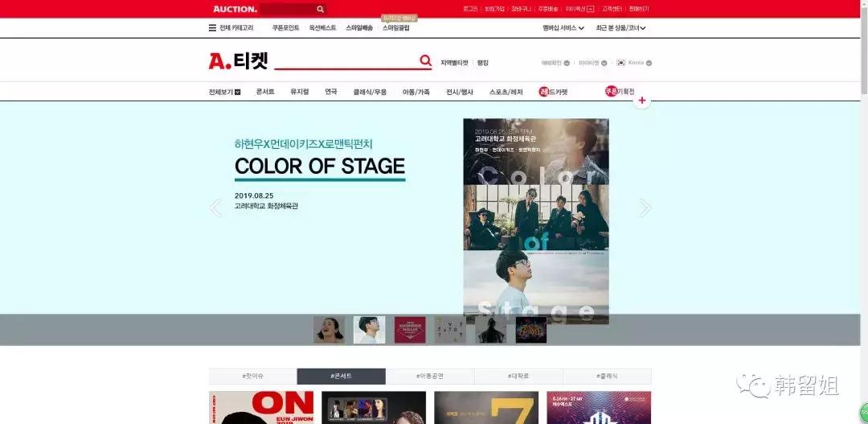Click the AUCTION. logo in red header
The image size is (868, 424).
click(235, 9)
